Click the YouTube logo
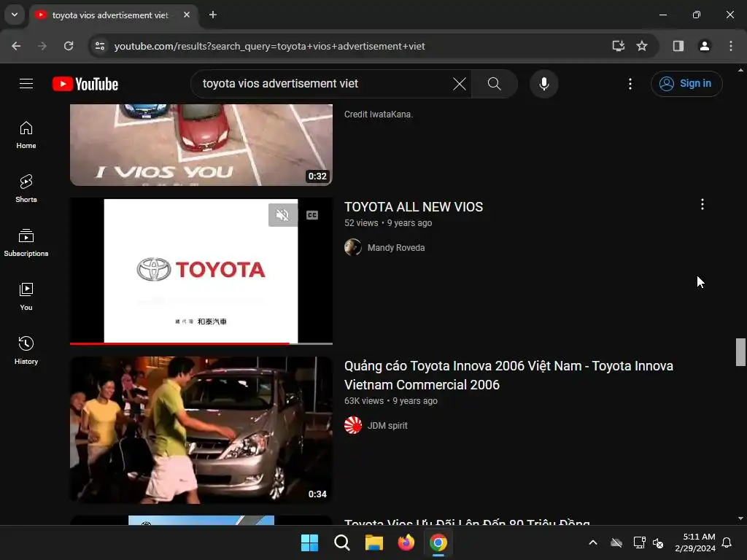Viewport: 747px width, 560px height. pyautogui.click(x=85, y=84)
